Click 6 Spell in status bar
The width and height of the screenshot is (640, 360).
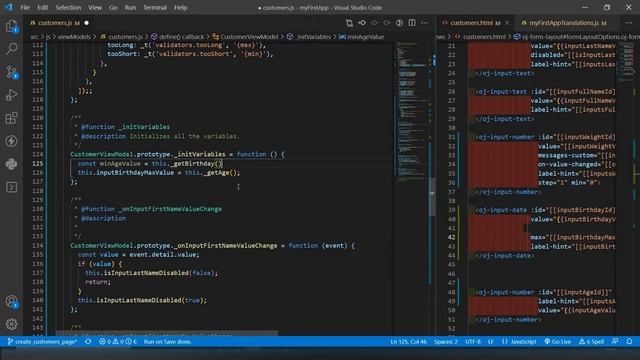(x=591, y=342)
